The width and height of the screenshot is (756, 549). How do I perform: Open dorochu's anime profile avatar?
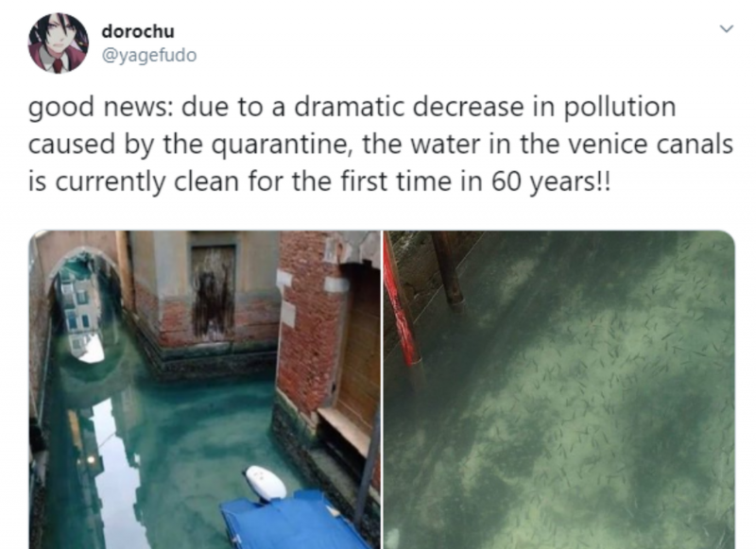coord(59,43)
